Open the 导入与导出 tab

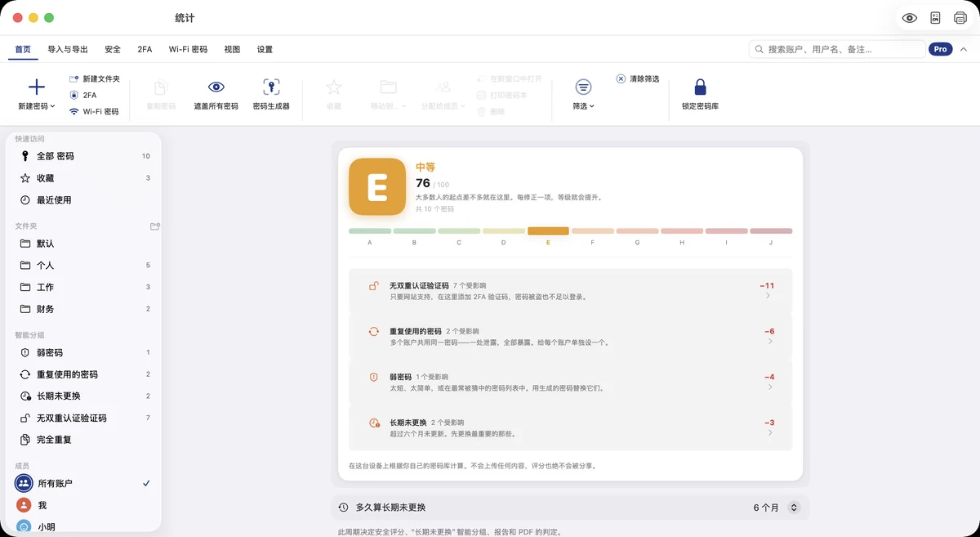point(68,49)
